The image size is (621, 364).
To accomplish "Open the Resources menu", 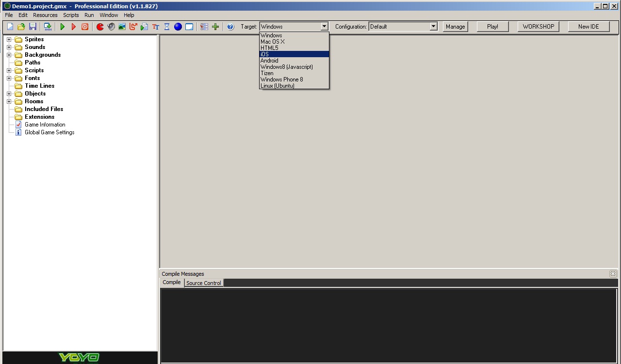I will click(x=45, y=15).
